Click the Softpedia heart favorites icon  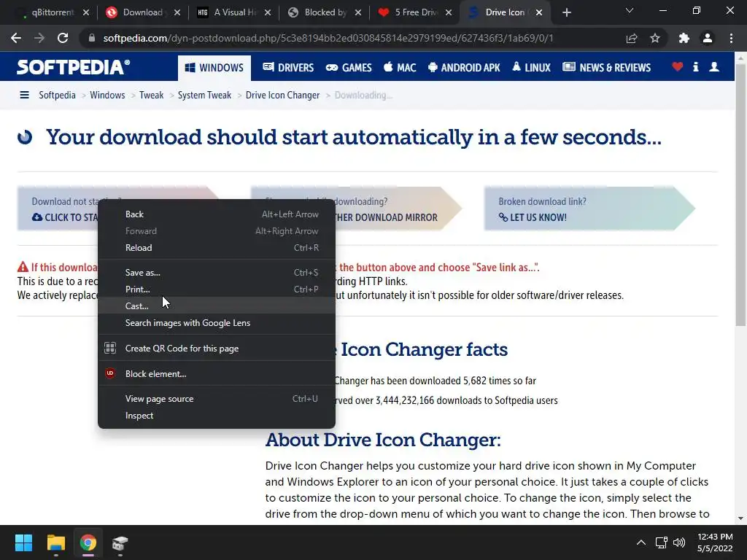pyautogui.click(x=678, y=67)
